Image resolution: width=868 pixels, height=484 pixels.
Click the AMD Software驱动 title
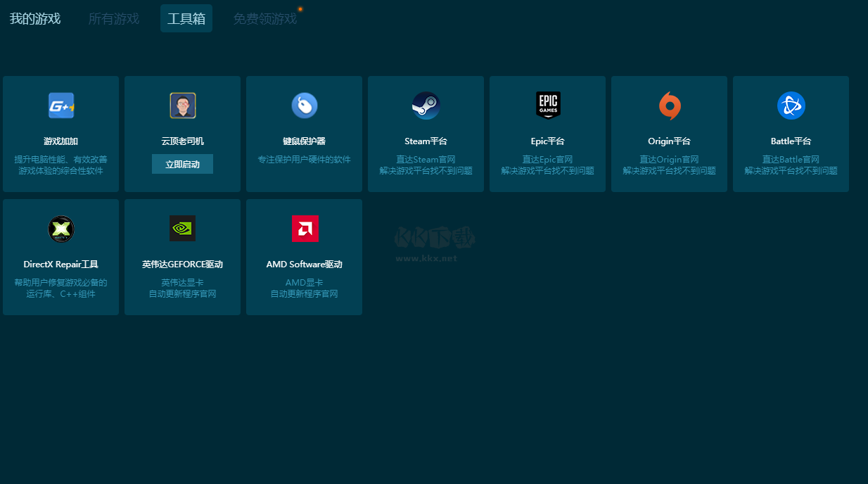[305, 265]
